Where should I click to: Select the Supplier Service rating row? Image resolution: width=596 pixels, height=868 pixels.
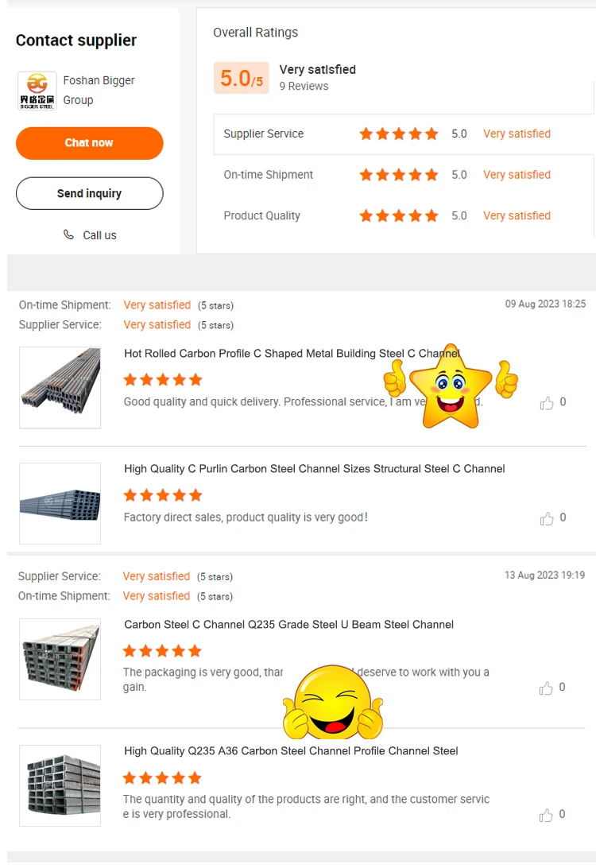click(404, 134)
